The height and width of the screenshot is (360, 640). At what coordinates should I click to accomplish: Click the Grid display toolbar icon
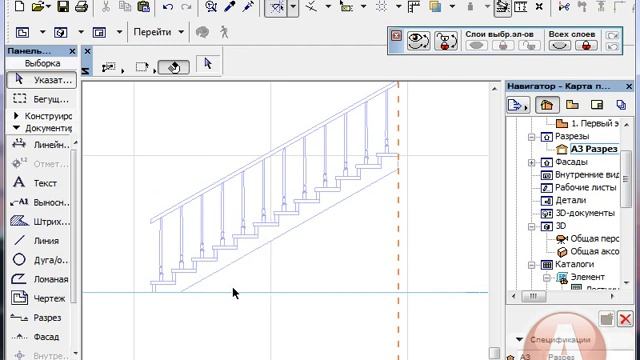(382, 7)
